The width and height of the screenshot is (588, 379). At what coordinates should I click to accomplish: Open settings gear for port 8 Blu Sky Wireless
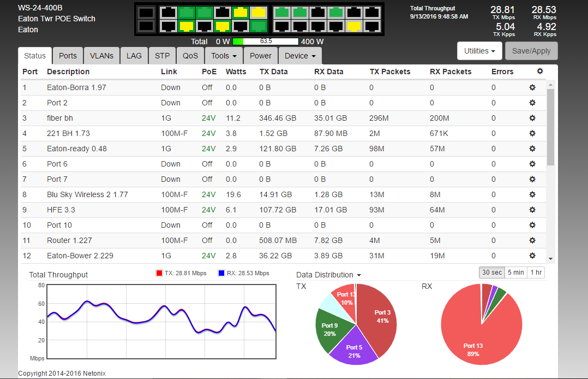[x=532, y=194]
